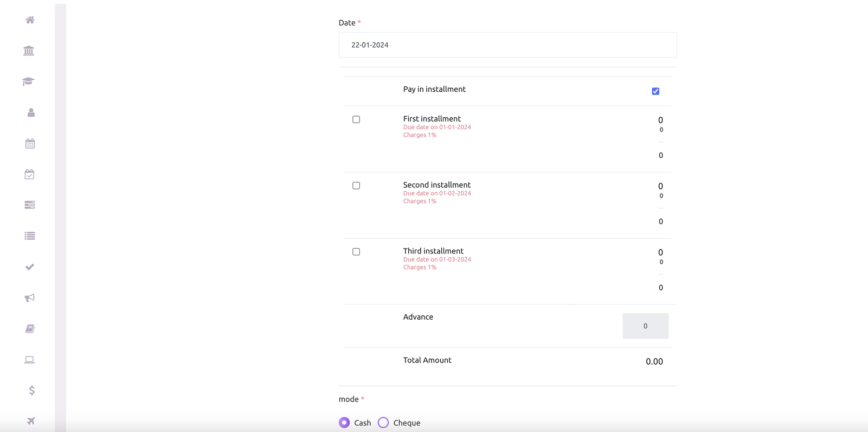Click the Date field showing 22-01-2024

[x=507, y=45]
